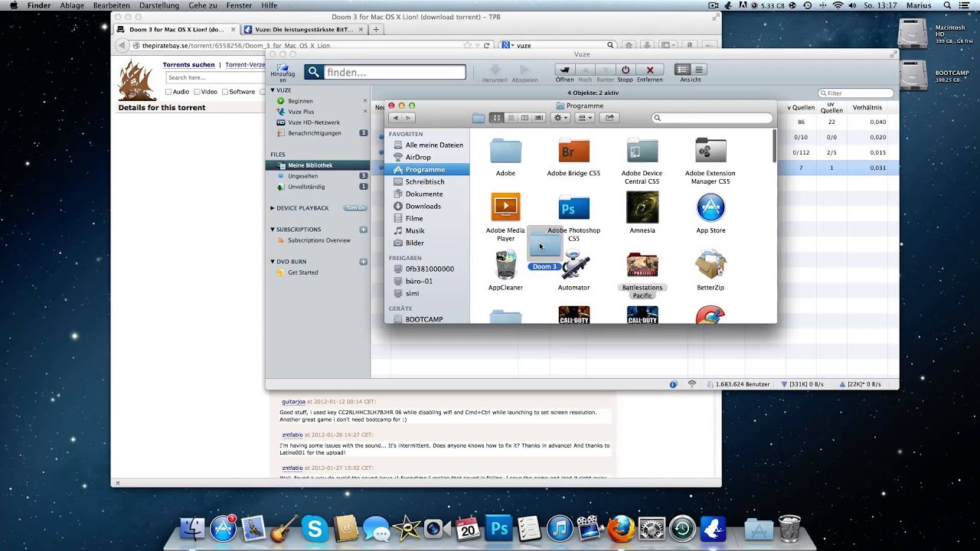Image resolution: width=980 pixels, height=551 pixels.
Task: Open Photoshop from the Dock
Action: pyautogui.click(x=498, y=528)
